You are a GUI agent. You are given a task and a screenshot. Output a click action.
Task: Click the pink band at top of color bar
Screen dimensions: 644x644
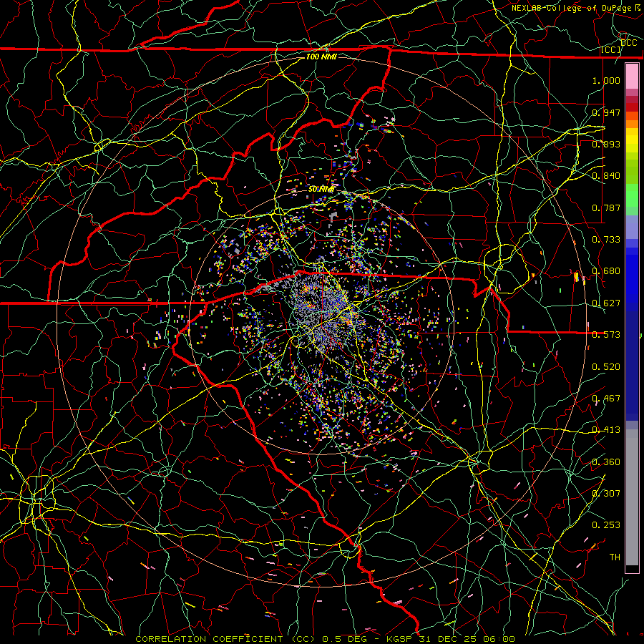[x=632, y=76]
